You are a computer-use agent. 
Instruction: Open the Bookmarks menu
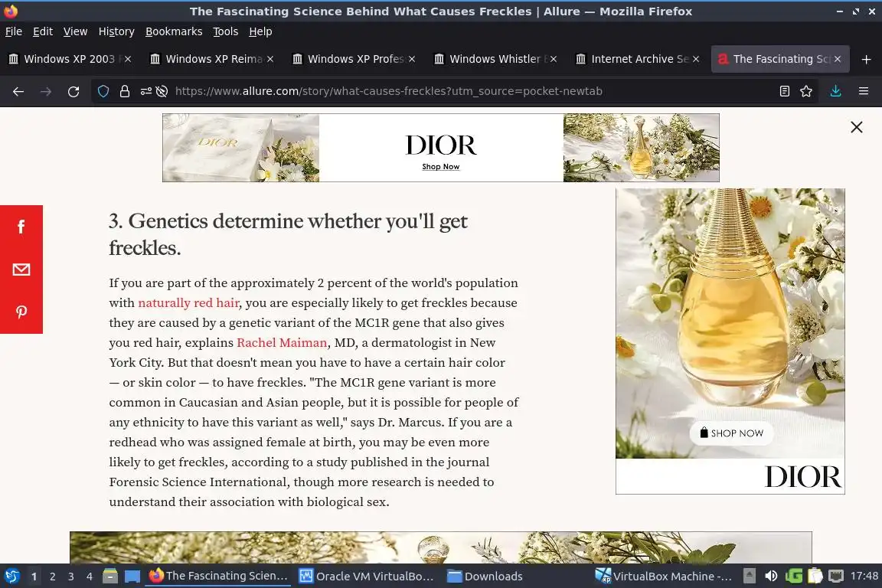pos(174,31)
